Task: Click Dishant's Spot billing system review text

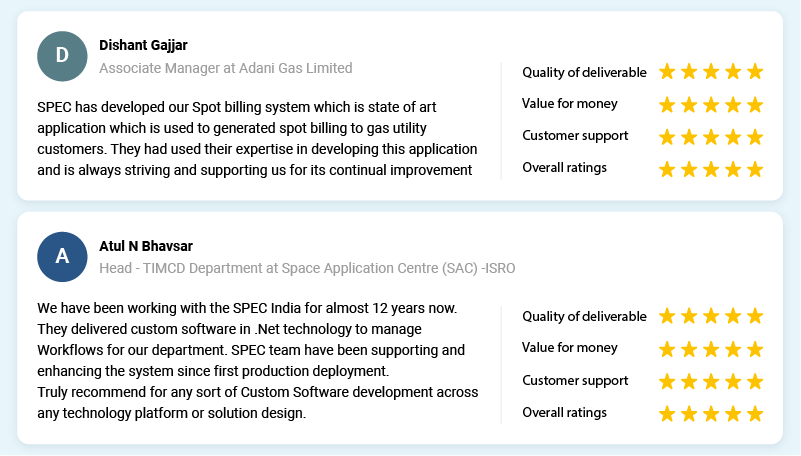Action: click(x=257, y=138)
